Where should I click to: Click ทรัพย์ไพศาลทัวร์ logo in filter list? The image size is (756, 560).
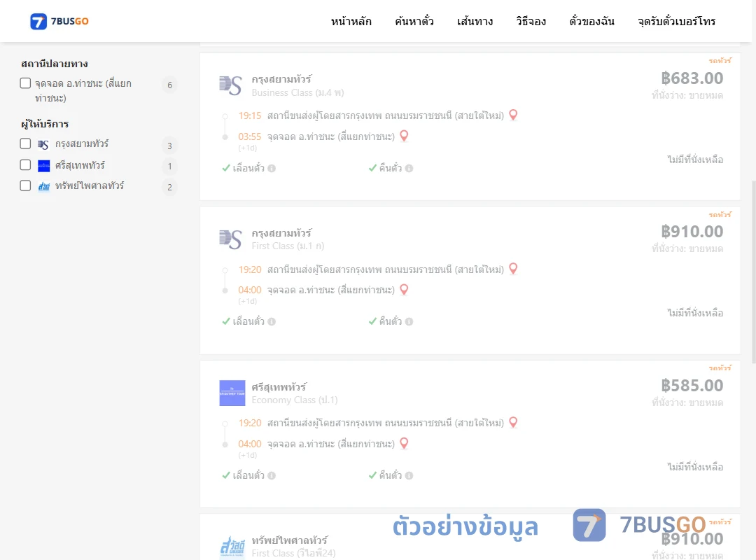[x=44, y=187]
